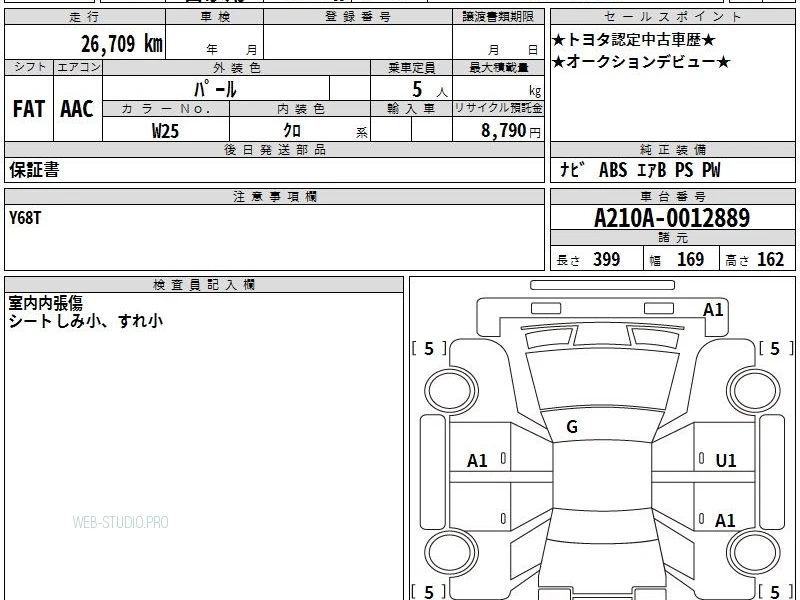Click the 輸入車 header
This screenshot has width=800, height=600.
[x=411, y=109]
